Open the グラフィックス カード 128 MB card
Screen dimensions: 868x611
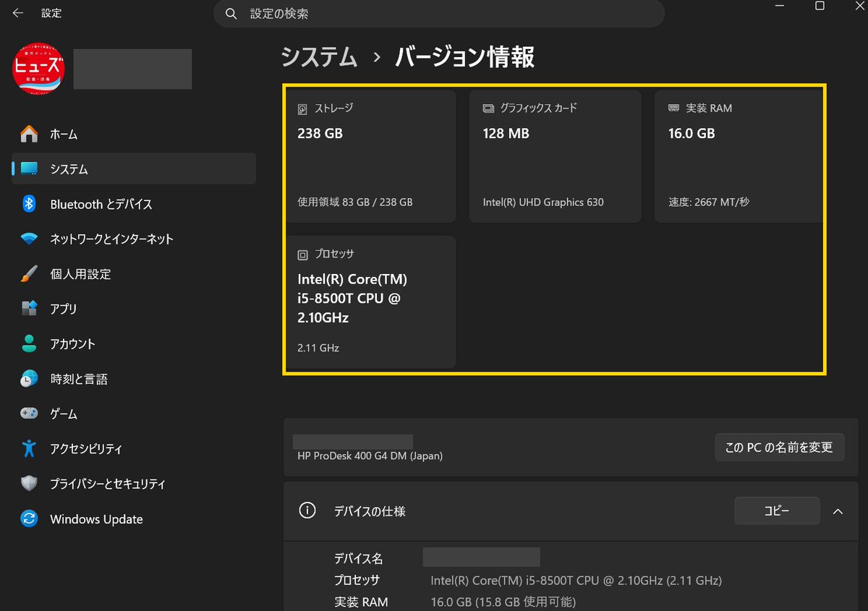[556, 156]
